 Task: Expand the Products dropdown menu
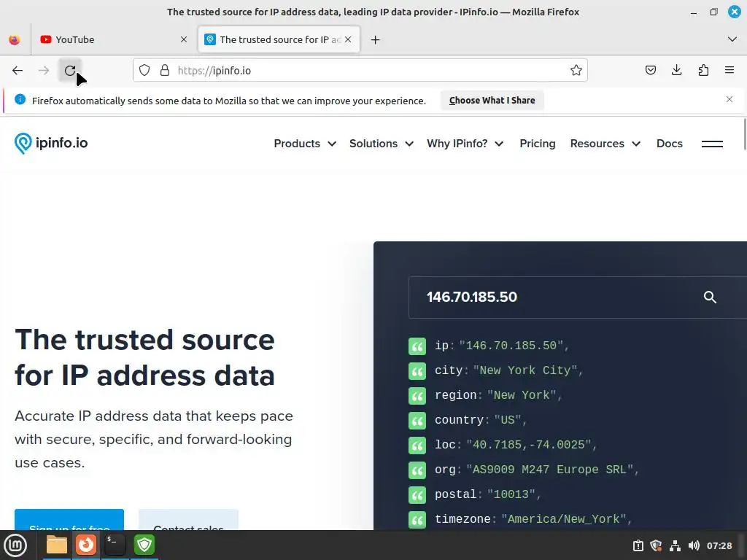(305, 144)
